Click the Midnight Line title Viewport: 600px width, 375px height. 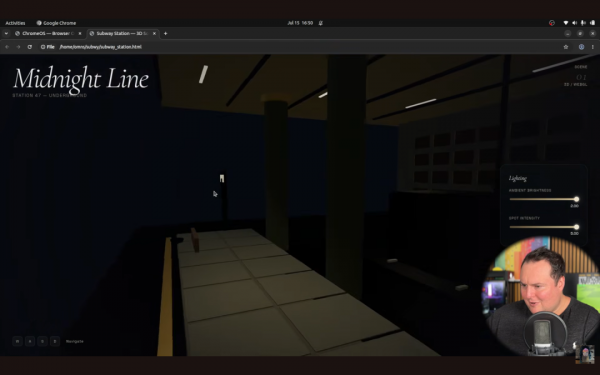coord(81,78)
